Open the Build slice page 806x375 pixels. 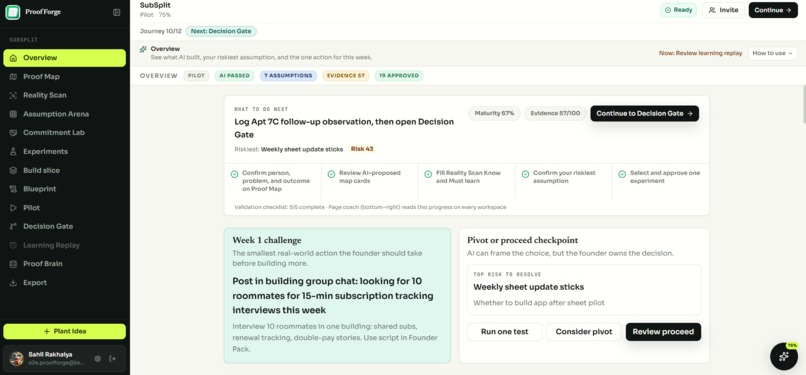pos(64,170)
